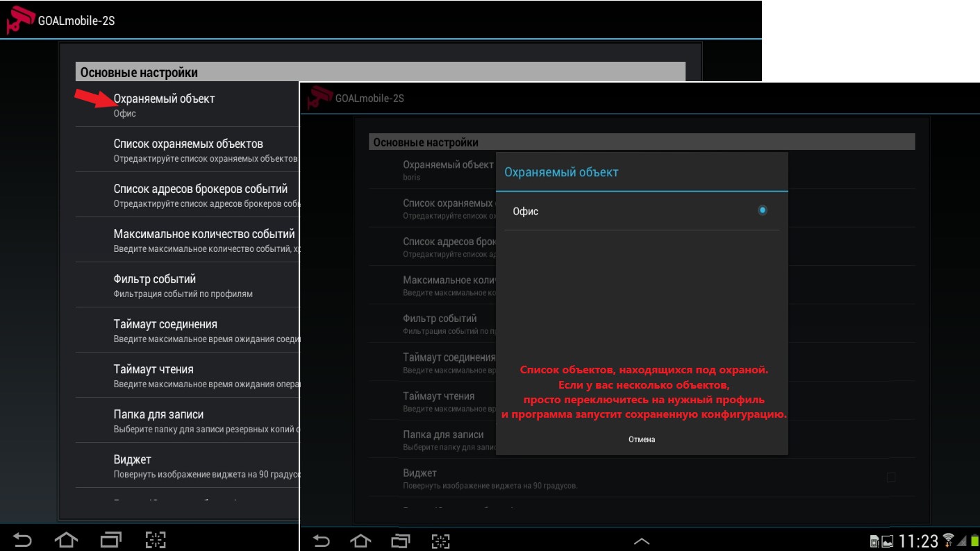Tap the mobile signal strength icon
980x551 pixels.
(x=962, y=541)
